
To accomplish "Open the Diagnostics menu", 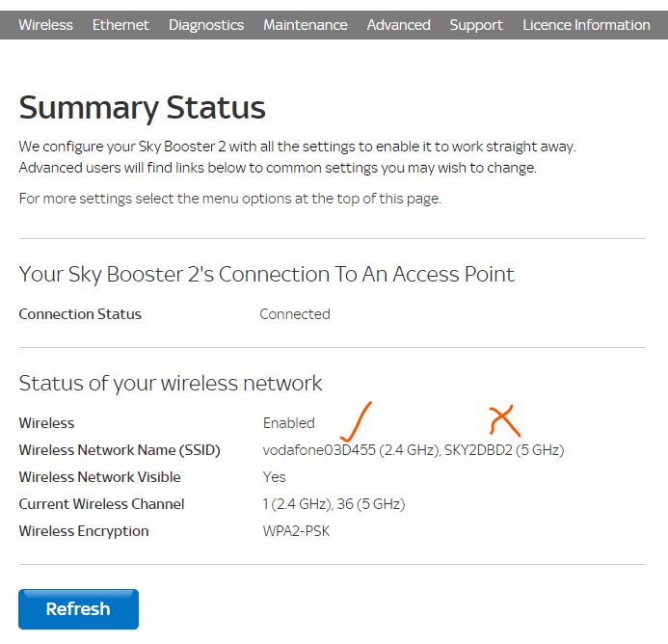I will [x=206, y=25].
